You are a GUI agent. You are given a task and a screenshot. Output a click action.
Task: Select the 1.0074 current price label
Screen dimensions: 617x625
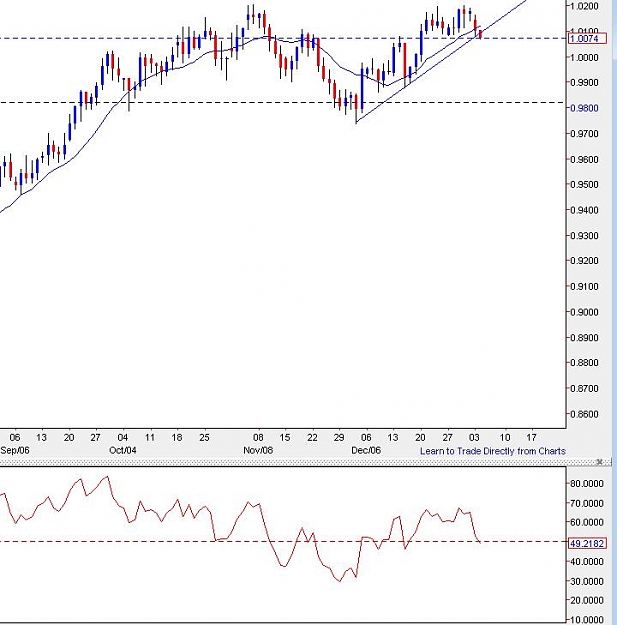point(587,39)
